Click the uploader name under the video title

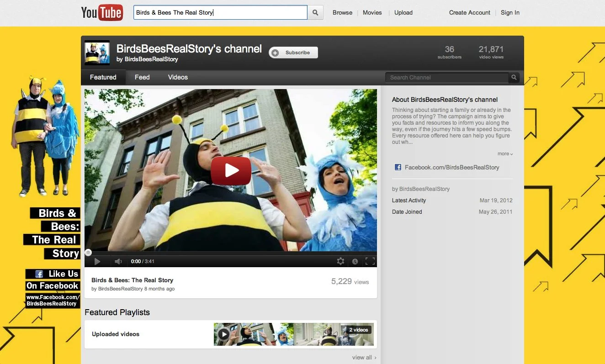click(x=121, y=289)
